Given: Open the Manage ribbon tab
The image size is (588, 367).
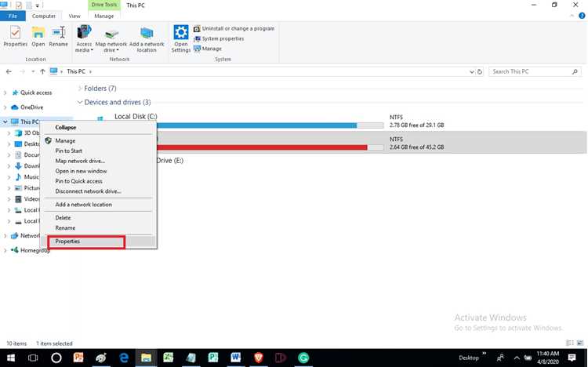Looking at the screenshot, I should (103, 16).
